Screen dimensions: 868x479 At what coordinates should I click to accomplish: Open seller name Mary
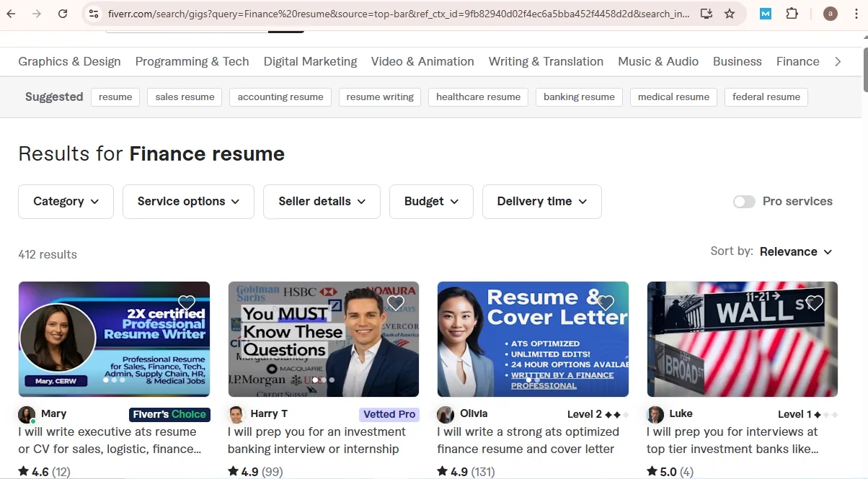pyautogui.click(x=54, y=413)
